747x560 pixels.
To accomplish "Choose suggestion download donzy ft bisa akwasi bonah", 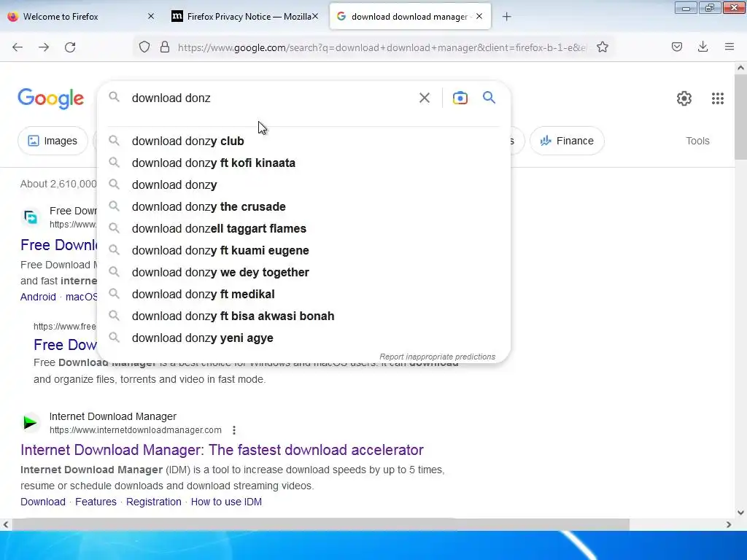I will click(x=303, y=316).
